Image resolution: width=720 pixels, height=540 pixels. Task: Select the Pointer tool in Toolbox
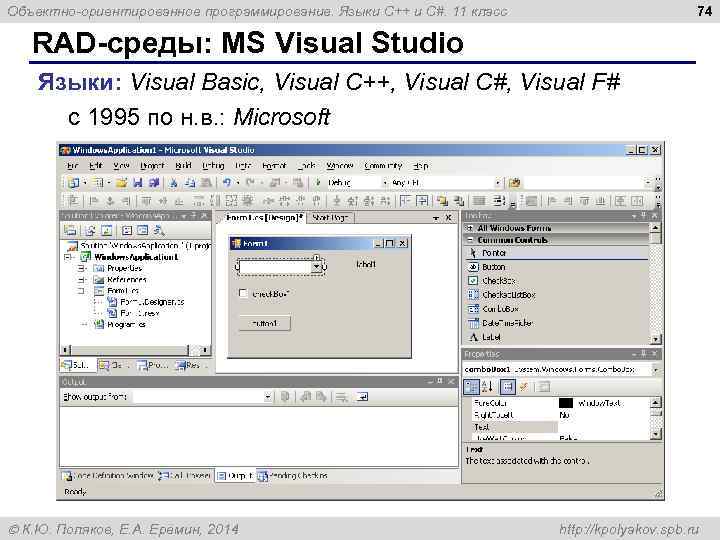click(x=557, y=253)
